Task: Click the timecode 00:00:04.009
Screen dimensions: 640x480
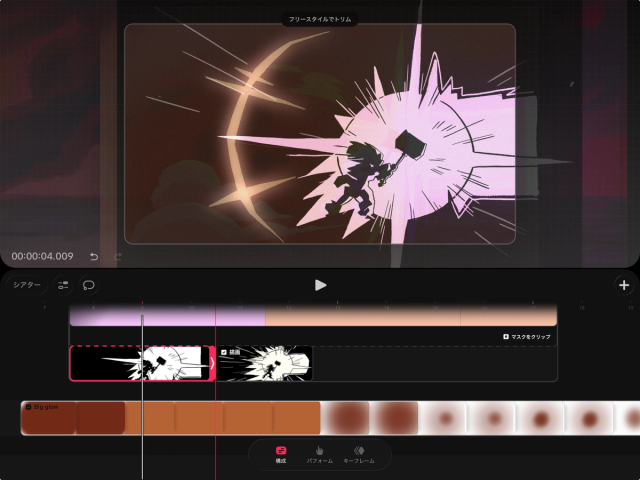Action: pyautogui.click(x=42, y=256)
